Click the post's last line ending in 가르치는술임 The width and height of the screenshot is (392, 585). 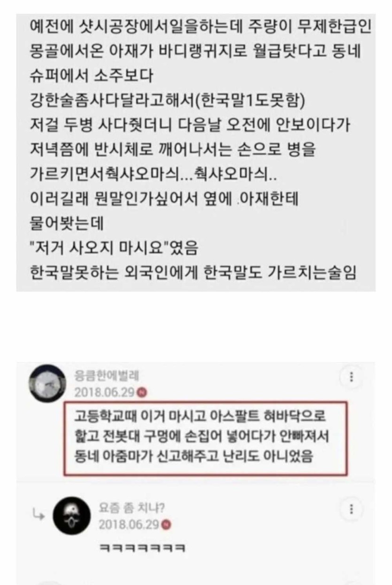click(x=193, y=273)
